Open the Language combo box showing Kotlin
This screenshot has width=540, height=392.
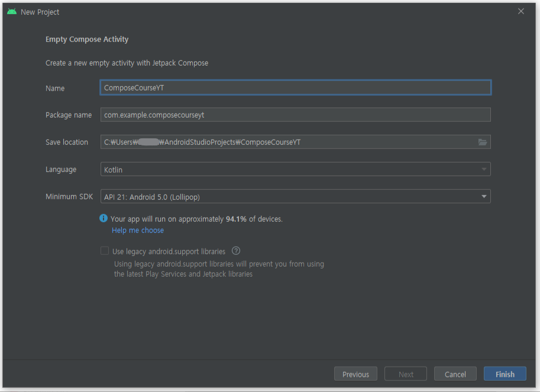(x=296, y=169)
